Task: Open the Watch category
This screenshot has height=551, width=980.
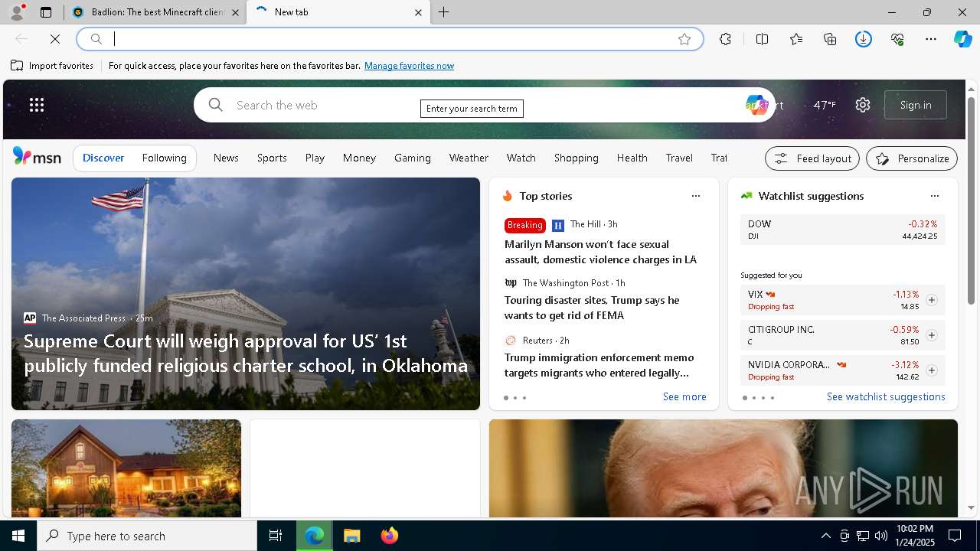Action: [x=521, y=158]
